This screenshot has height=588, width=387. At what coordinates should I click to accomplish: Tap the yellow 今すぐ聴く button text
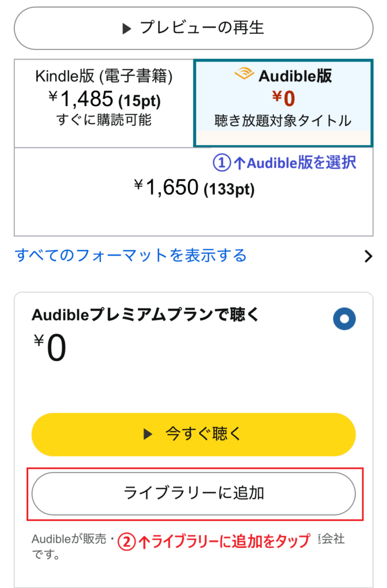[203, 434]
